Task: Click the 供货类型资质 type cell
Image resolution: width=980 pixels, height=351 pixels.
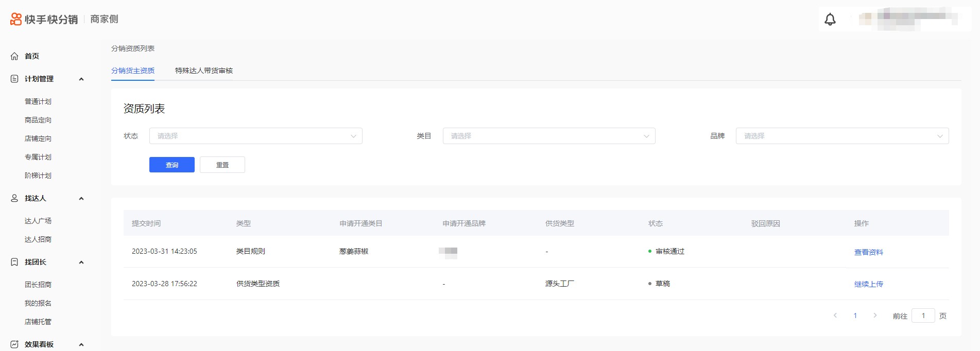Action: (x=258, y=284)
